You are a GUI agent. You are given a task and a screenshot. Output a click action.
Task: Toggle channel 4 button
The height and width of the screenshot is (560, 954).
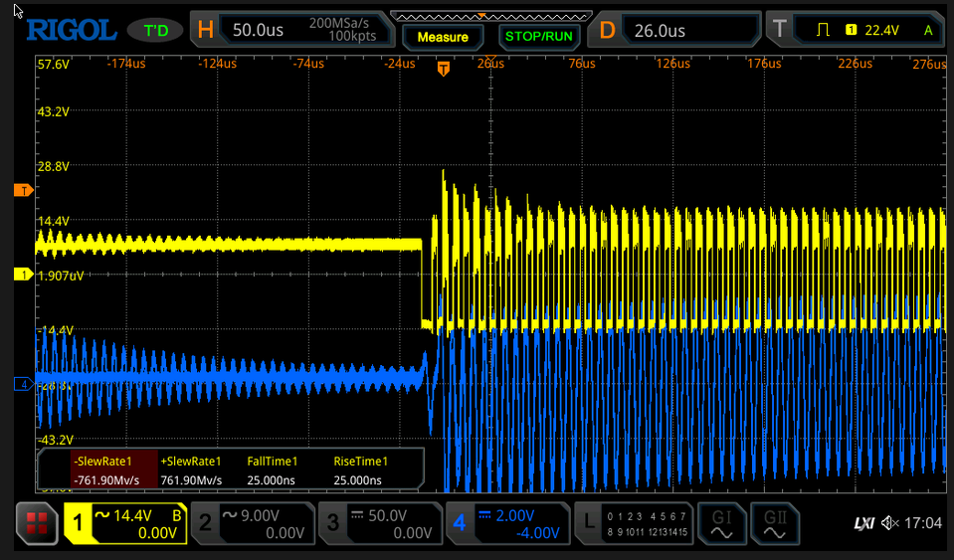tap(507, 523)
